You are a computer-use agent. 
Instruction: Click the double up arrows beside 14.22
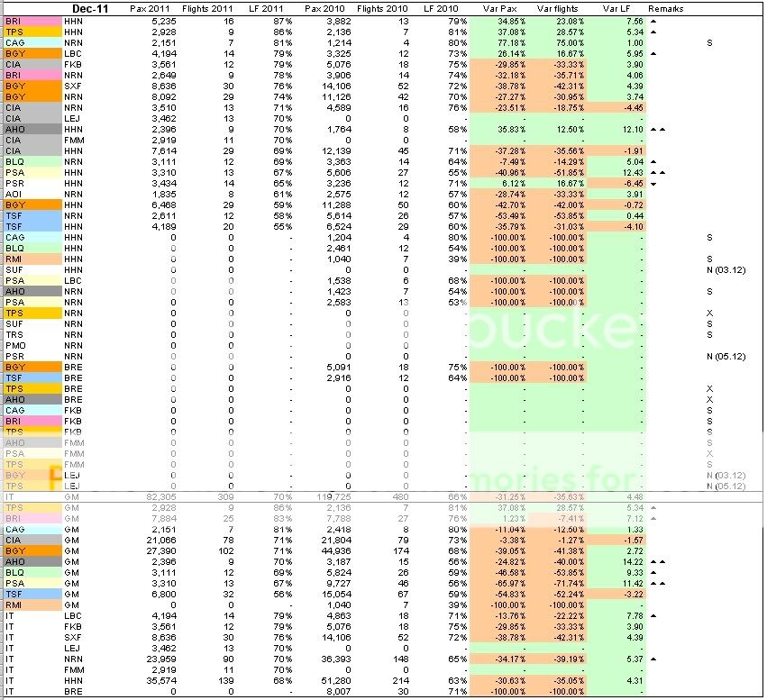click(657, 561)
